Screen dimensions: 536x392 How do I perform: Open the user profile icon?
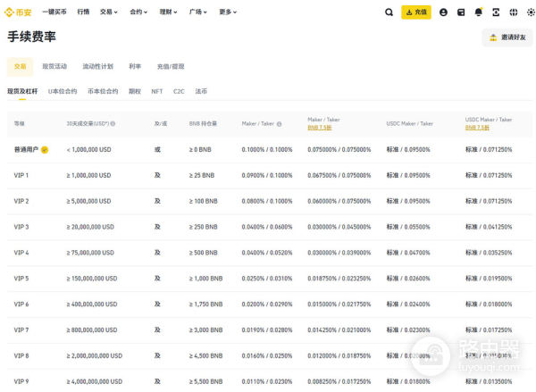[443, 13]
